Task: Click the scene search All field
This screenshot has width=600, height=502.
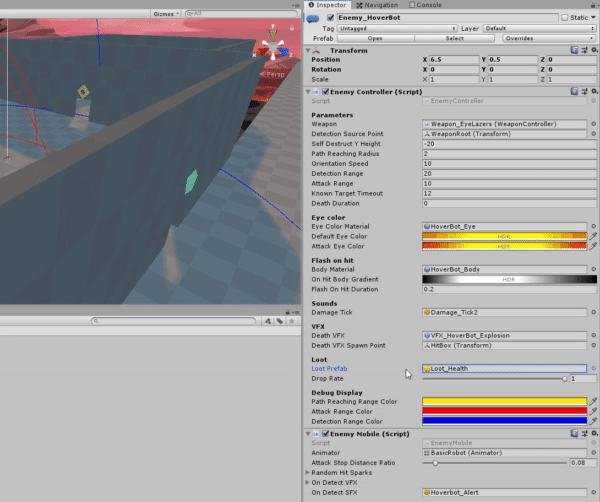Action: (x=241, y=14)
